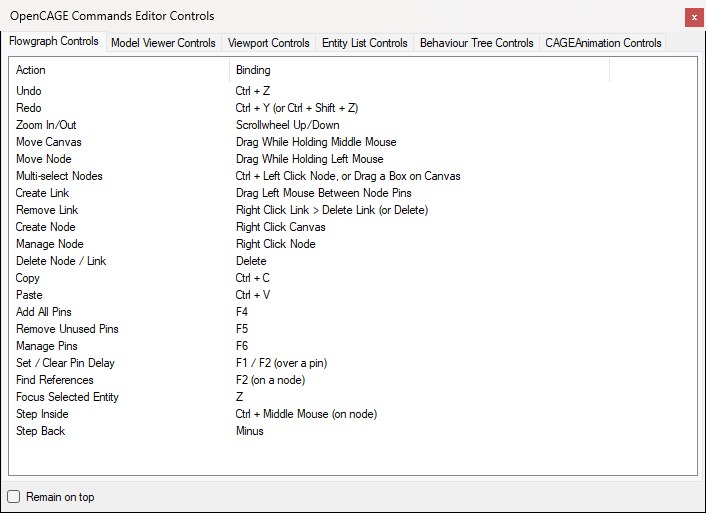
Task: Click the Z binding cell
Action: click(x=239, y=397)
